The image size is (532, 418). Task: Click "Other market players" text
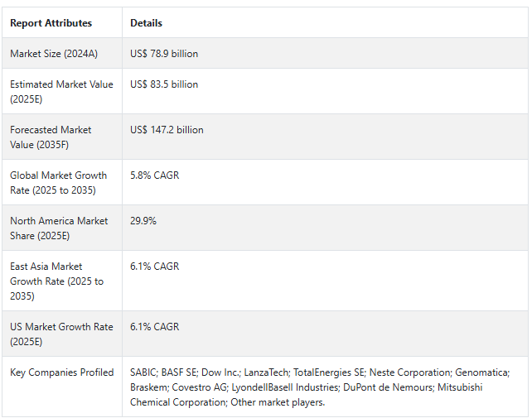point(277,402)
